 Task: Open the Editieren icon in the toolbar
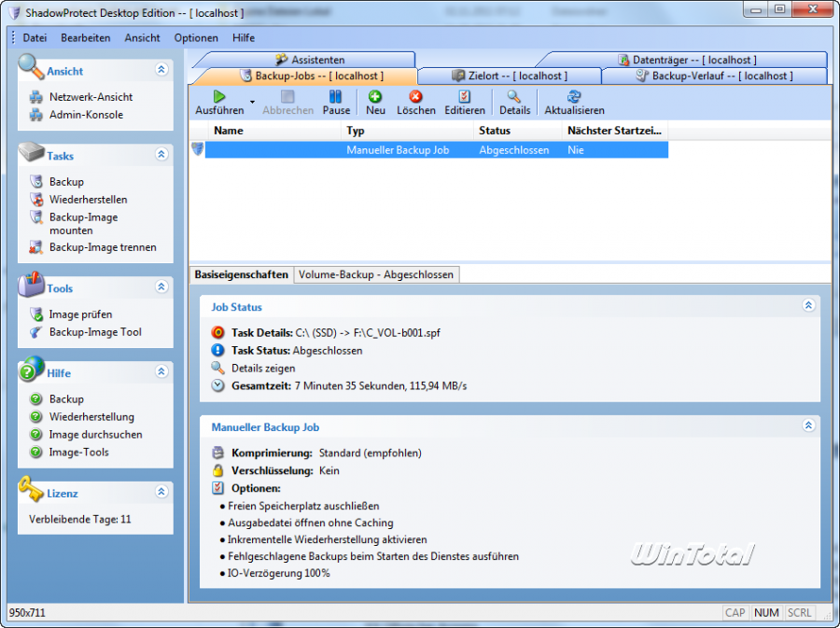coord(464,101)
